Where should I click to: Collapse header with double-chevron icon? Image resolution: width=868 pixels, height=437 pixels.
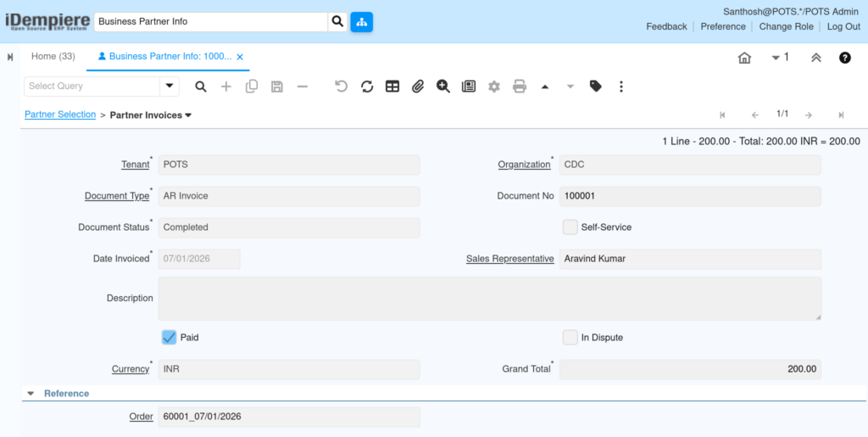[x=816, y=58]
